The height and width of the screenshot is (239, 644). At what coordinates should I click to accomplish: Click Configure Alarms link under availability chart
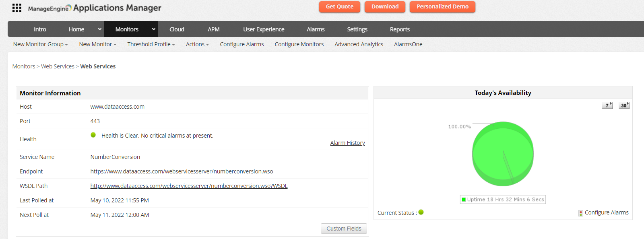pos(607,212)
